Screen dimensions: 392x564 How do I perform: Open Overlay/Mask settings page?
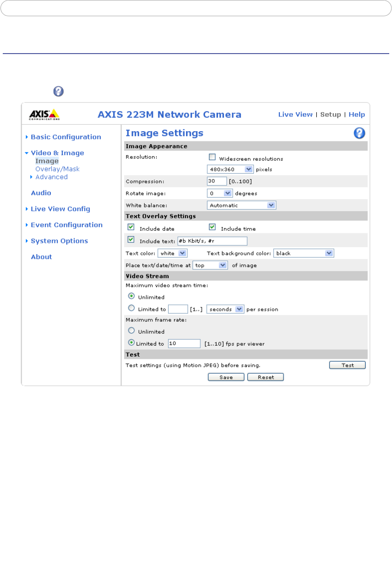point(58,169)
